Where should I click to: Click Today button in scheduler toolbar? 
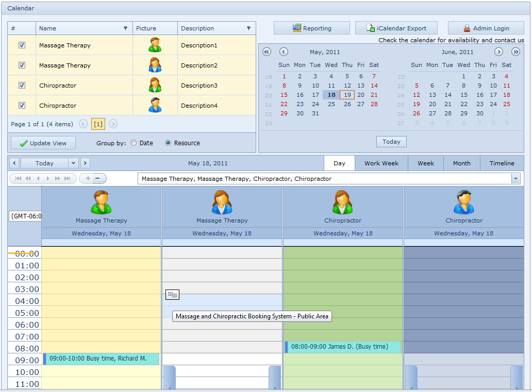(44, 163)
